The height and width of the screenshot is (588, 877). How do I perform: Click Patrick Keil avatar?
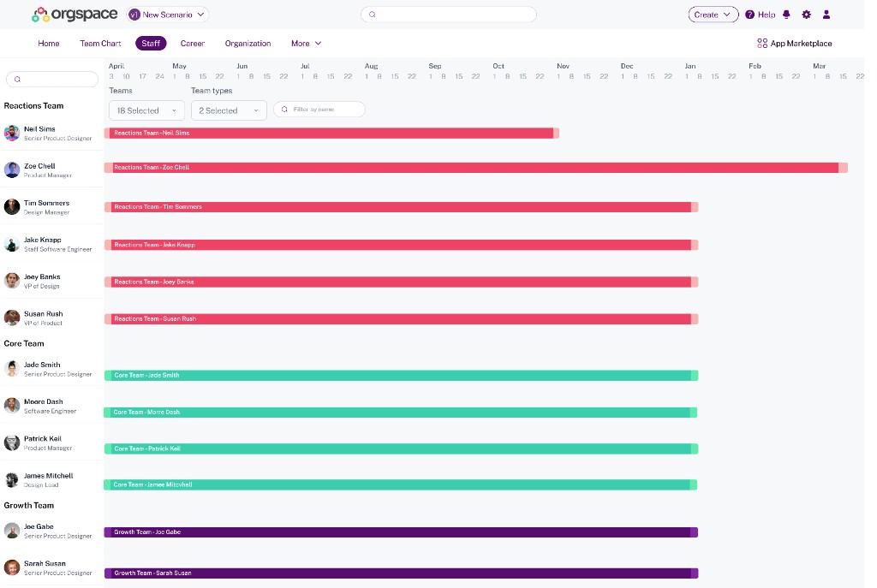pos(12,442)
